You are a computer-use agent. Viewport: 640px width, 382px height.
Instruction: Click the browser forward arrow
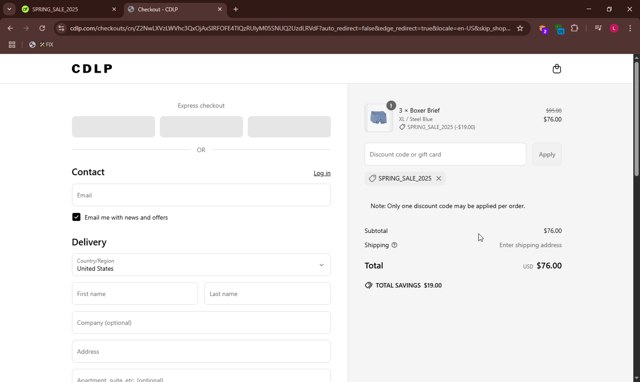click(26, 28)
